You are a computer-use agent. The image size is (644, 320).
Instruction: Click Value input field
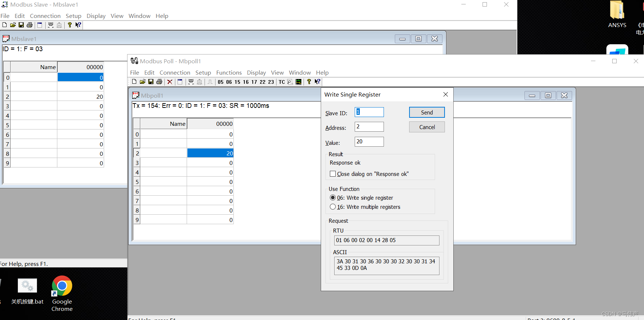369,142
